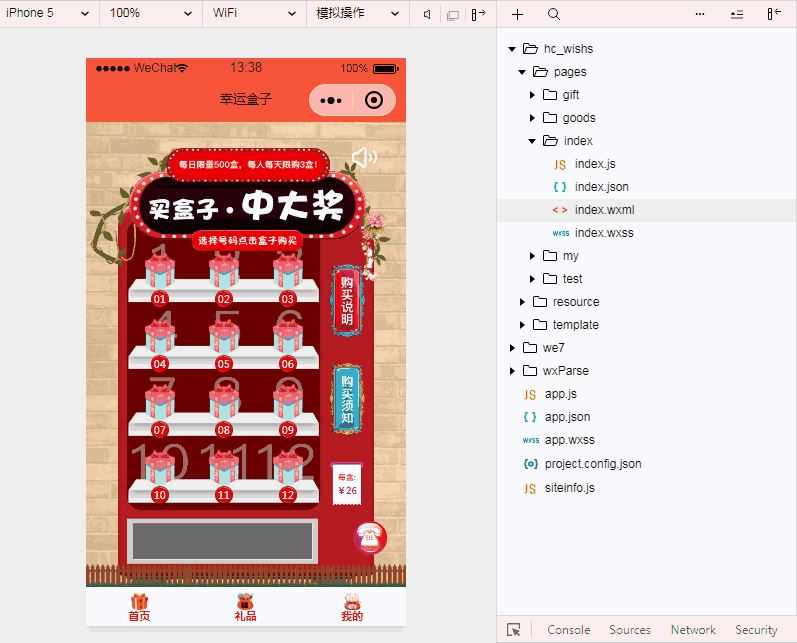Open the 100% zoom level dropdown
797x643 pixels.
151,13
